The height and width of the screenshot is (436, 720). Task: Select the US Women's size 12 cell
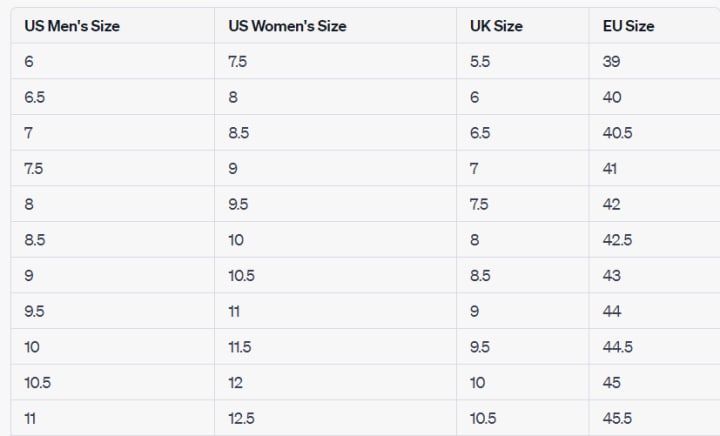tap(235, 383)
